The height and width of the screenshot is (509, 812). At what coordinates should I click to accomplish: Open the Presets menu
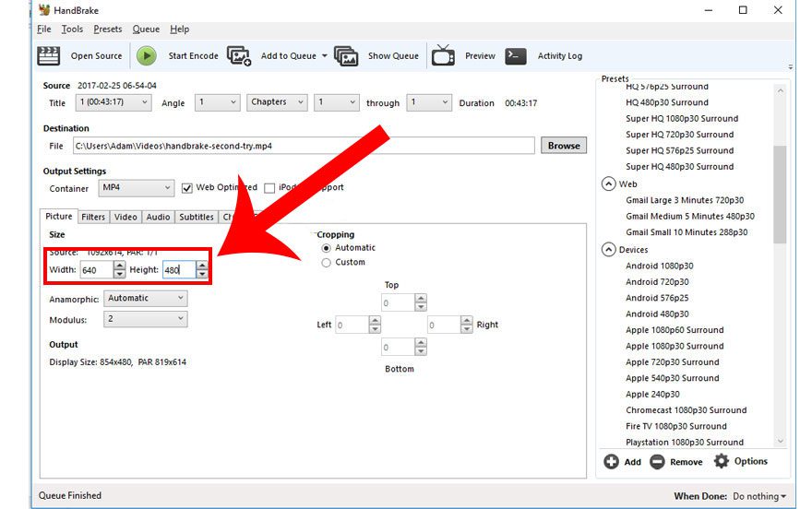pyautogui.click(x=108, y=29)
